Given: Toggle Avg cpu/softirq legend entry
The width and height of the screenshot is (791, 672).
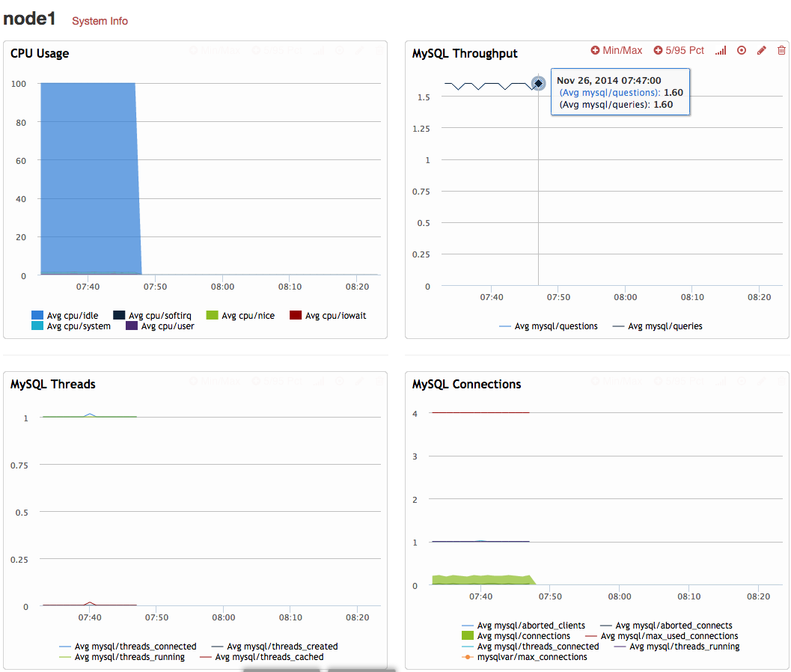Looking at the screenshot, I should (159, 316).
